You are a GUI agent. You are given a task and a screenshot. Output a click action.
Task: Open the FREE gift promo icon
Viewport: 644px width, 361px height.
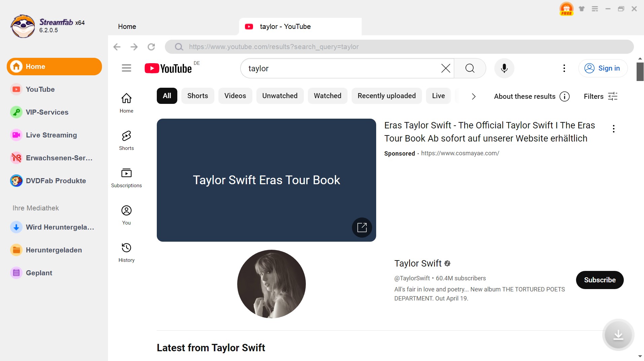[x=566, y=9]
